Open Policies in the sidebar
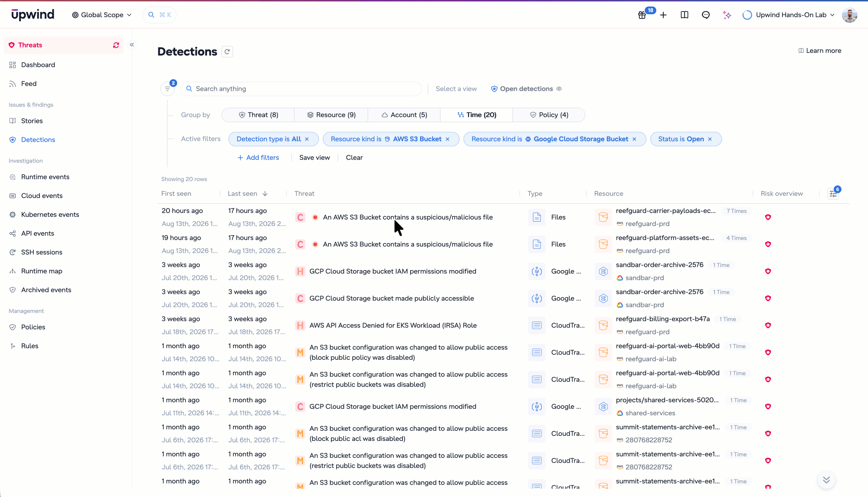Viewport: 868px width, 497px height. click(33, 327)
